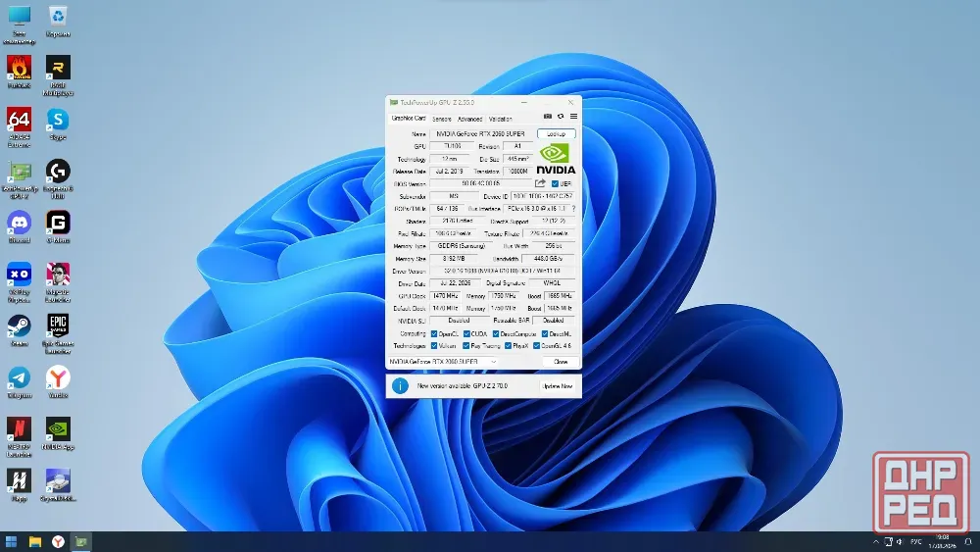Viewport: 980px width, 552px height.
Task: Click the volume icon in system tray
Action: (900, 542)
